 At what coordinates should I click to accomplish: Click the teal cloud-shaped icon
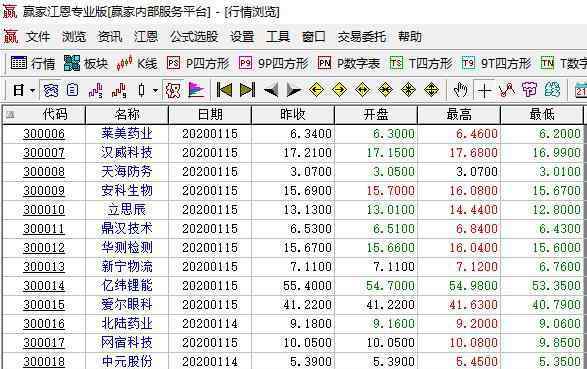[553, 90]
